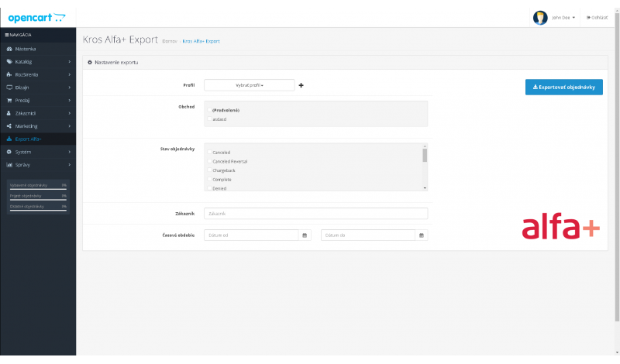Image resolution: width=620 pixels, height=364 pixels.
Task: Click into the Dátum do field
Action: (x=368, y=235)
